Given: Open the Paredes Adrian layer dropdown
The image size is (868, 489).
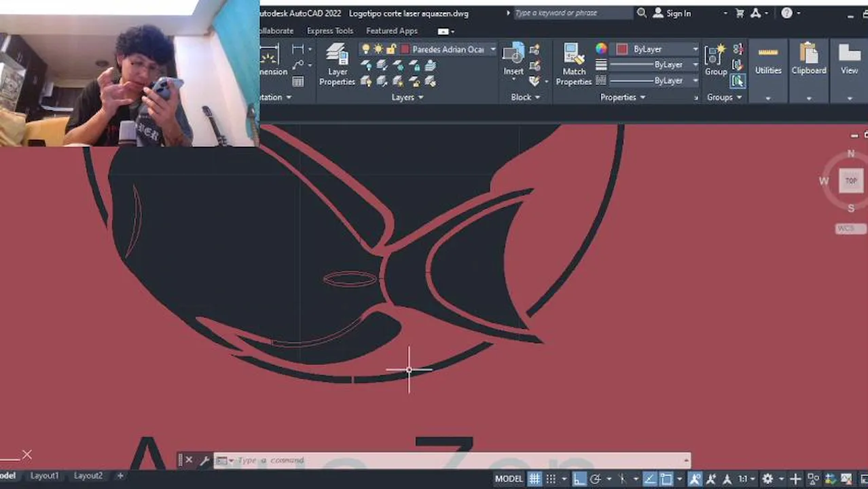Looking at the screenshot, I should tap(493, 49).
